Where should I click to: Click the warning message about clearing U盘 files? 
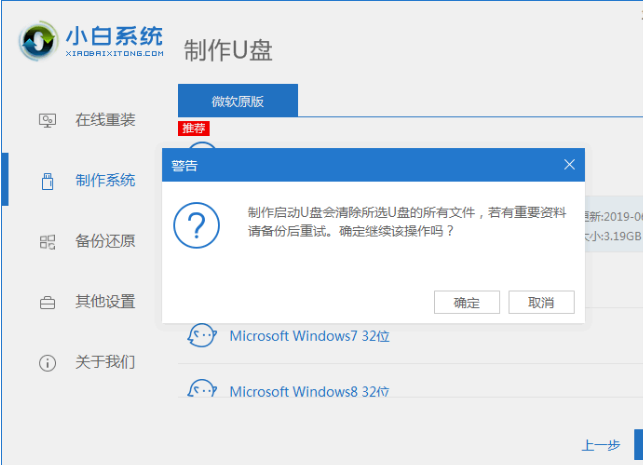coord(407,222)
